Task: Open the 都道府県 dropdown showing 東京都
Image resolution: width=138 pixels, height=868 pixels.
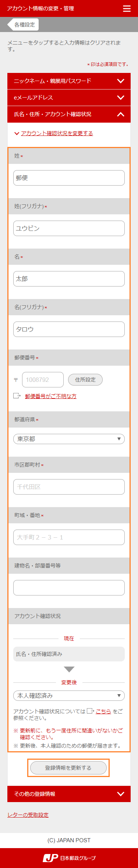Action: (69, 439)
